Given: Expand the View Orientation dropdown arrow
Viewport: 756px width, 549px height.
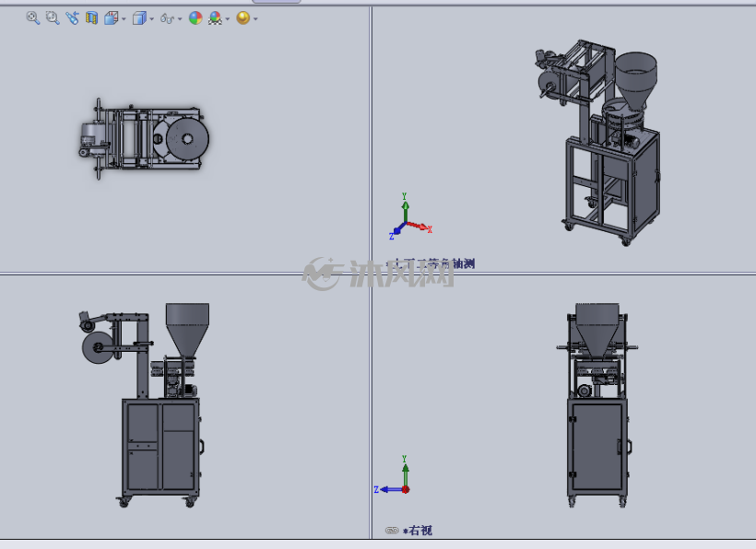Looking at the screenshot, I should tap(124, 19).
